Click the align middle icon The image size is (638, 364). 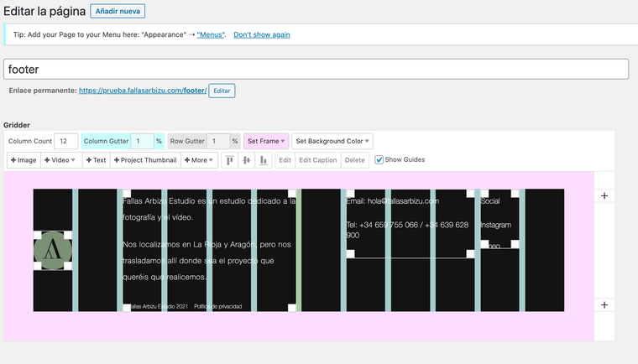click(246, 160)
